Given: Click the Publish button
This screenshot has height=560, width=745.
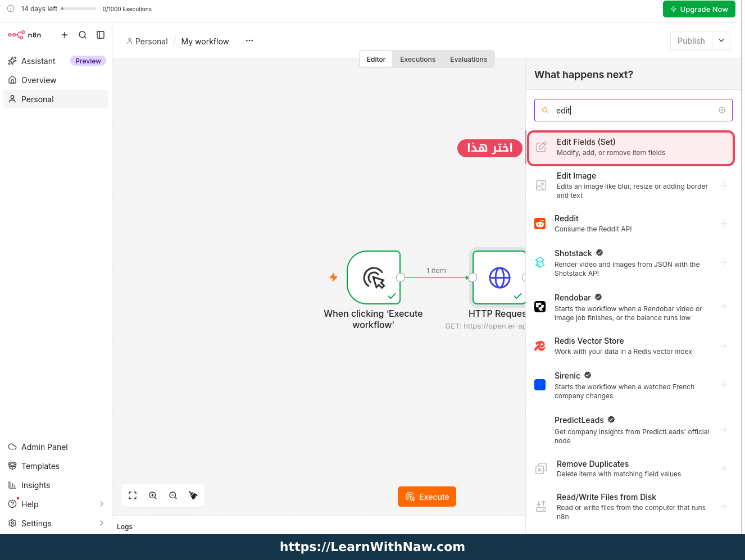Looking at the screenshot, I should [x=691, y=40].
